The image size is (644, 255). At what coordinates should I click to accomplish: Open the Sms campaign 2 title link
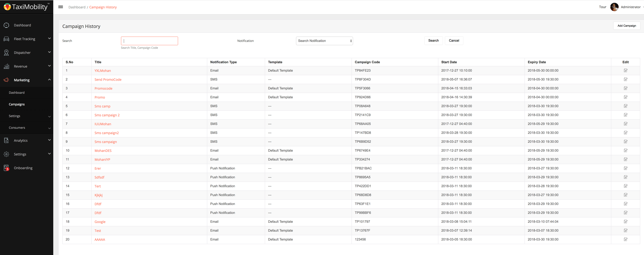107,115
